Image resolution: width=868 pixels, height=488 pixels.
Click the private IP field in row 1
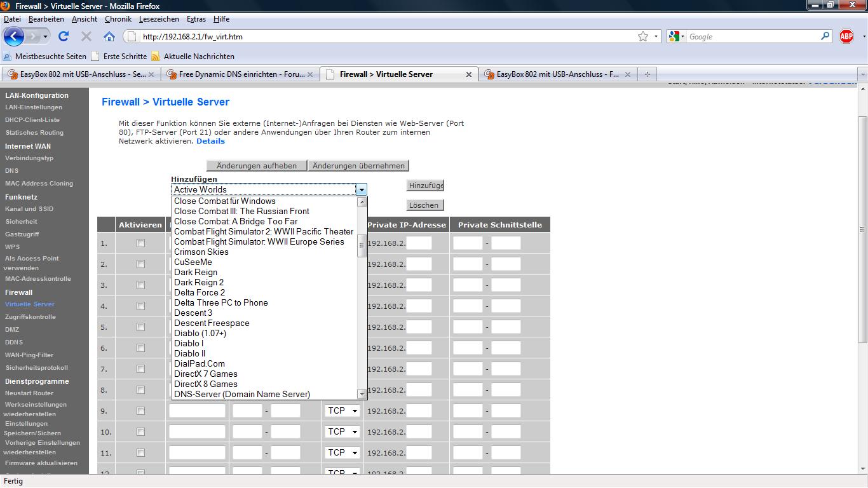click(419, 243)
